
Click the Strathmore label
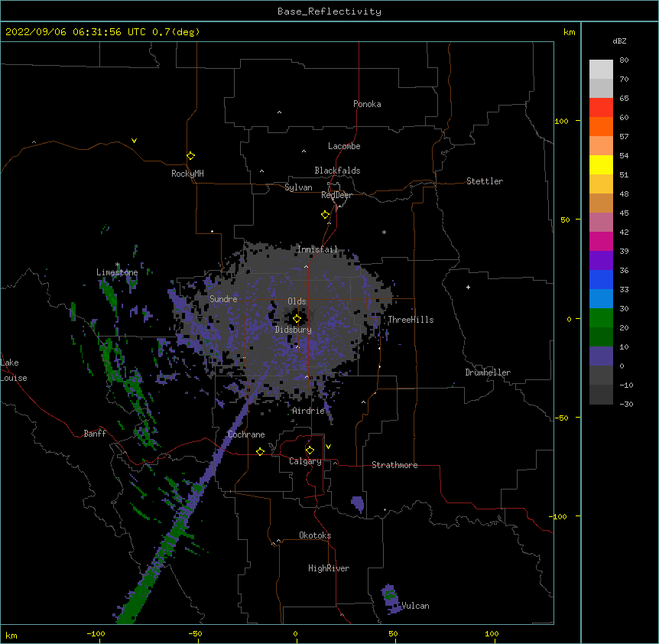point(394,465)
